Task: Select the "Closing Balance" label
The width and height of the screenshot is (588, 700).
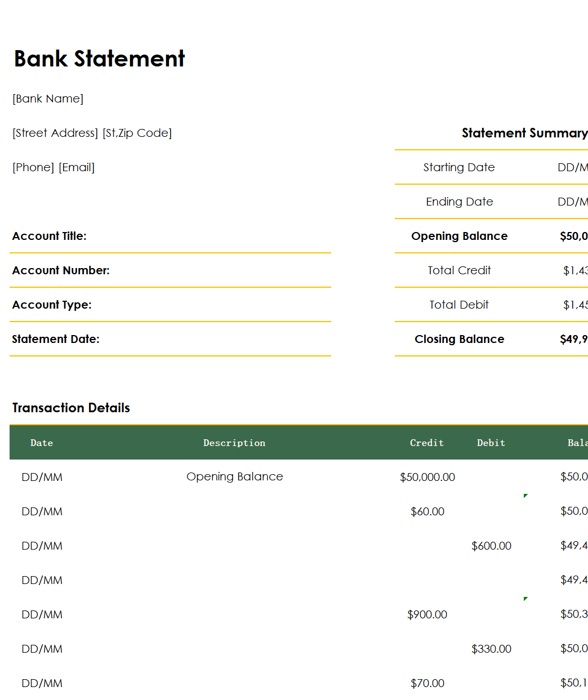Action: coord(460,339)
